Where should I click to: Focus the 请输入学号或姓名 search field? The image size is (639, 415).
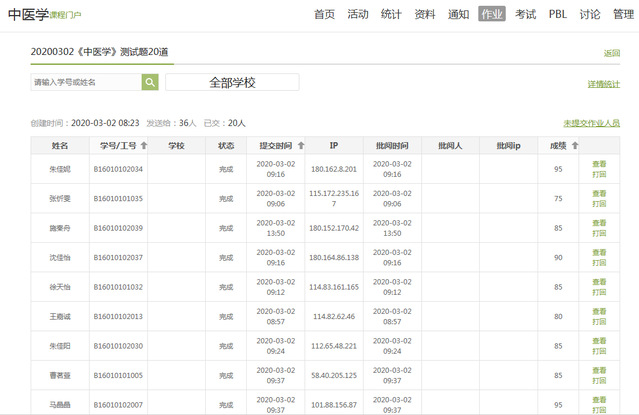(x=85, y=82)
